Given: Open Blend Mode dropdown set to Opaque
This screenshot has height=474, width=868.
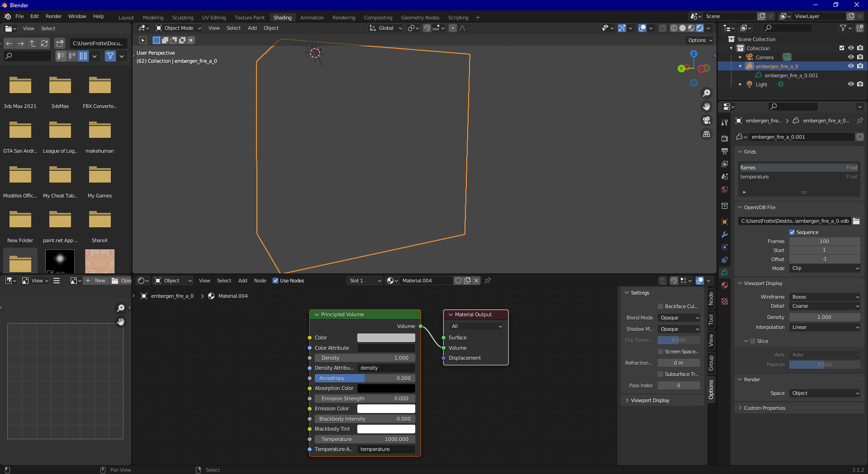Looking at the screenshot, I should click(x=679, y=318).
